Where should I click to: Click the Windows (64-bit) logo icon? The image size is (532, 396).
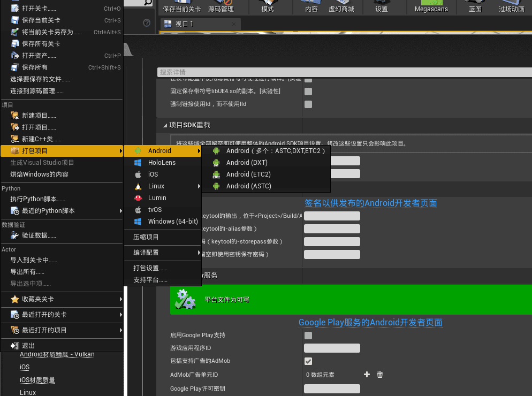tap(138, 222)
